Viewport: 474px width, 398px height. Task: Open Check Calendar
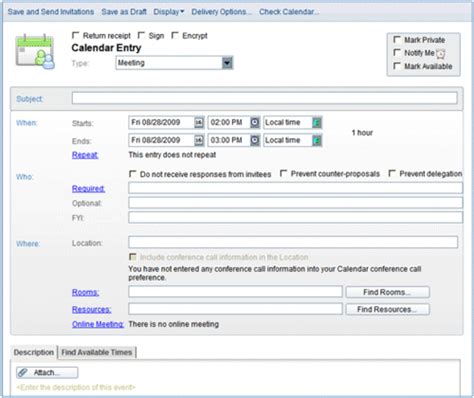pos(289,12)
